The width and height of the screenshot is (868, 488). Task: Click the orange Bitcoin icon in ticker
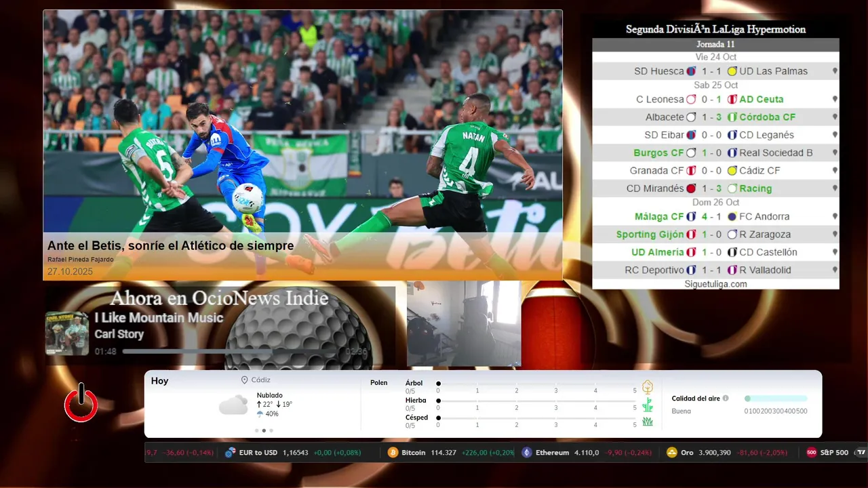(393, 452)
